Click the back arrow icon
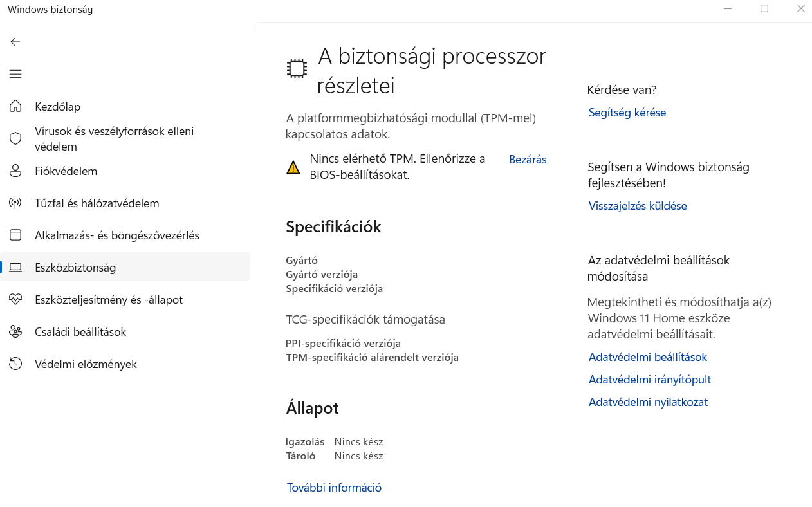Screen dimensions: 812x507 coord(15,42)
